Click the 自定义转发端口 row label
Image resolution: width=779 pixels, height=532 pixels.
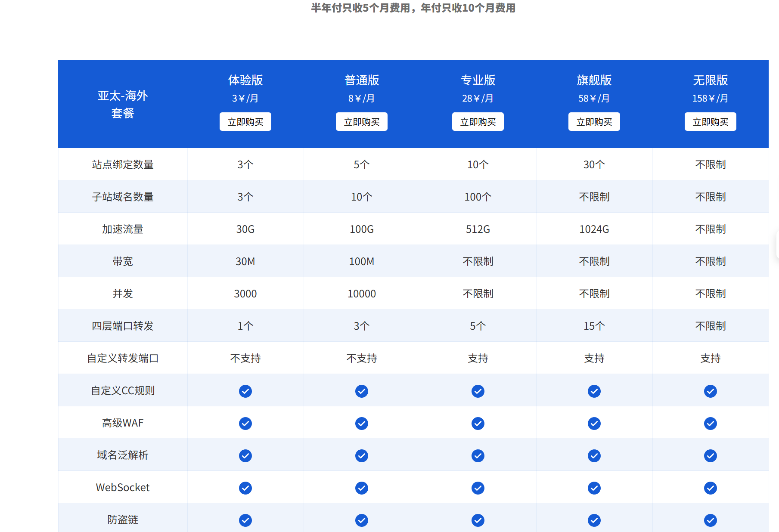[x=122, y=358]
